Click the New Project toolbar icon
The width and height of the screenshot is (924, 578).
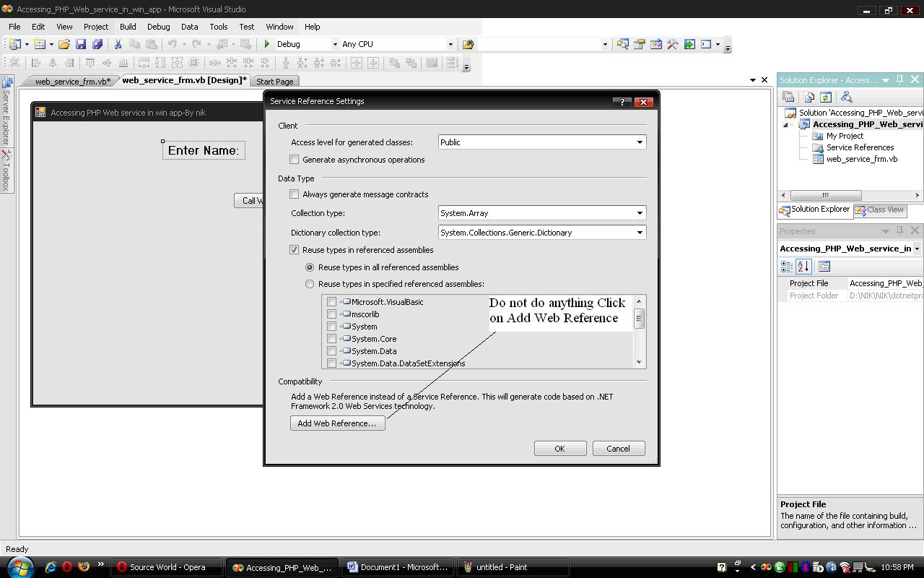[14, 44]
